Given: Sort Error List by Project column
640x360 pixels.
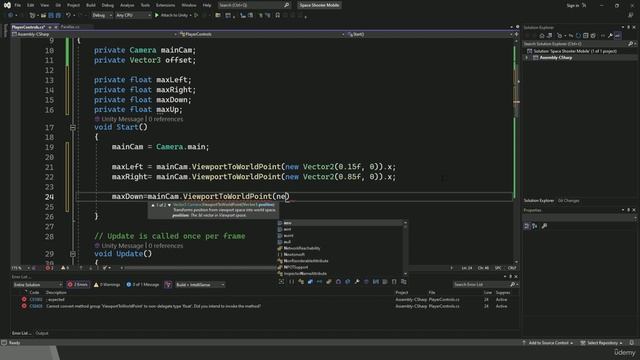Looking at the screenshot, I should tap(402, 293).
